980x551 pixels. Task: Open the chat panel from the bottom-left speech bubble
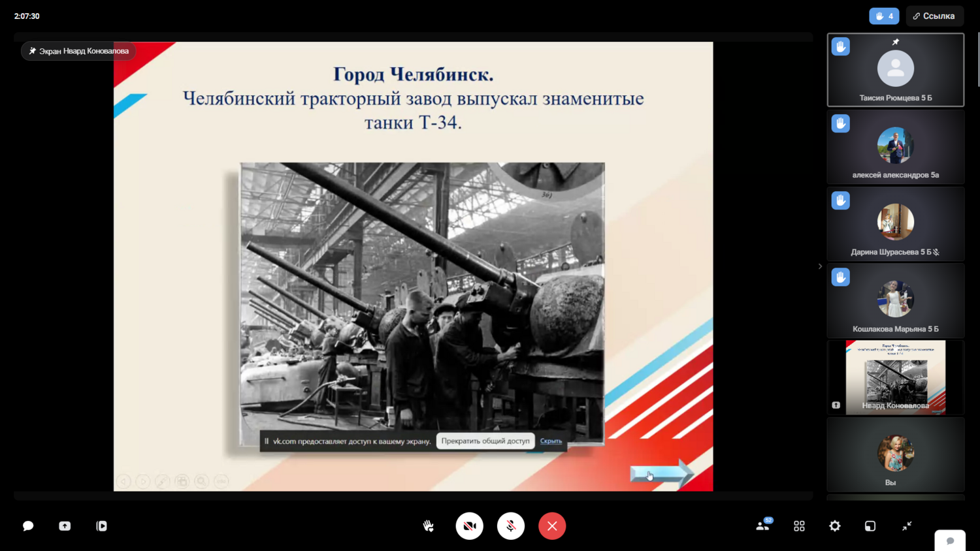point(28,526)
